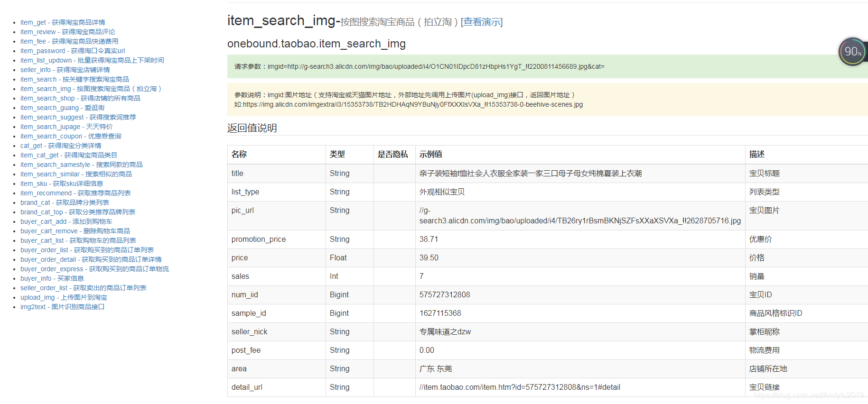868x404 pixels.
Task: Open item_search_guang 爱逛街 link
Action: pos(62,108)
